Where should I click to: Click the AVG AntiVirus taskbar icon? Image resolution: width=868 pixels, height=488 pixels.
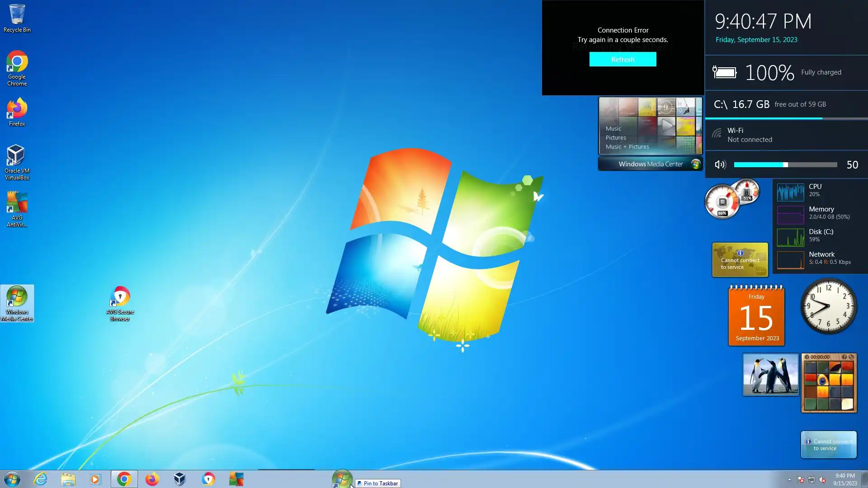pyautogui.click(x=236, y=479)
